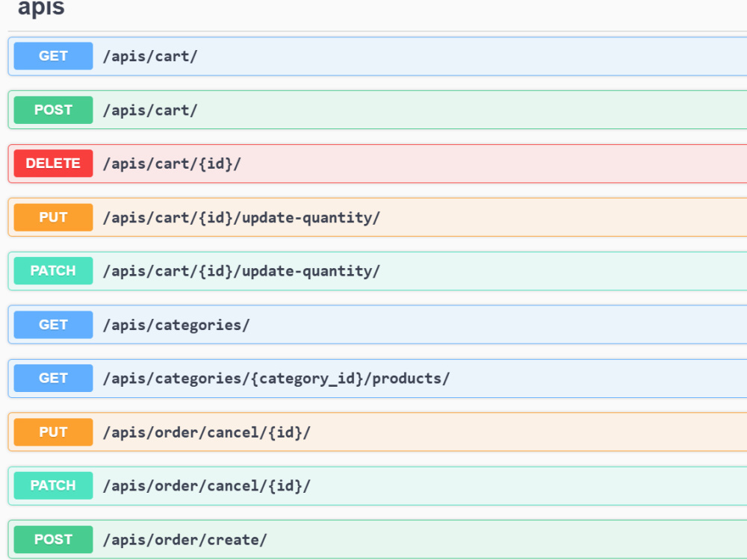Expand the GET /apis/cart/ endpoint

tap(377, 56)
